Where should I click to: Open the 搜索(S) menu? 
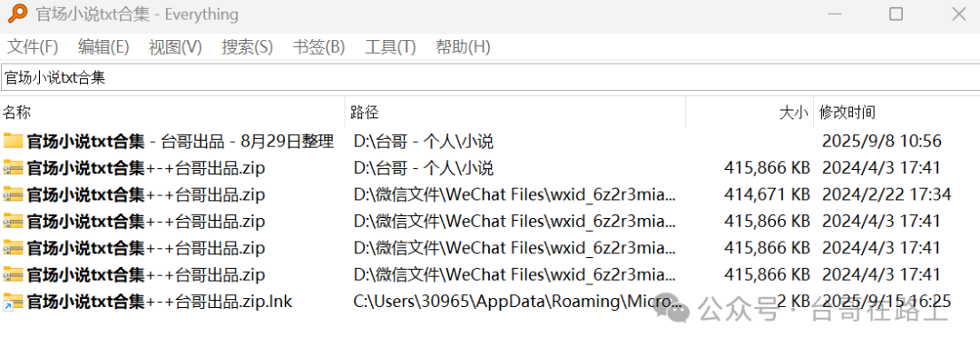coord(248,47)
